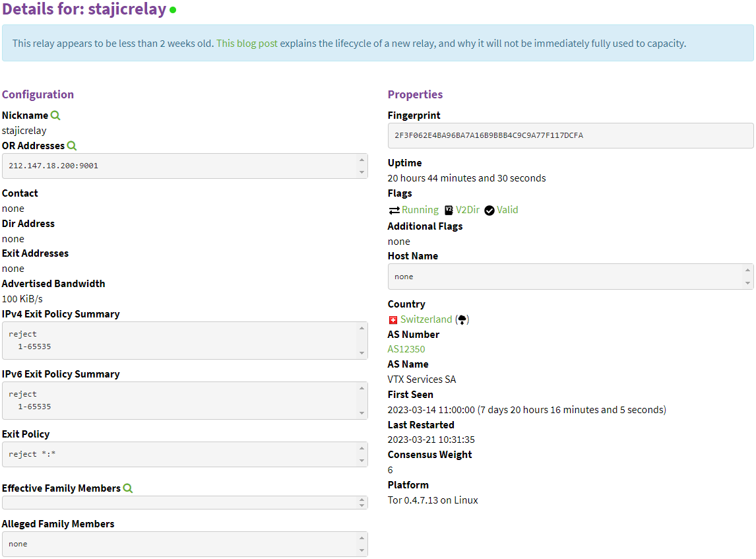Click the Exit Policy box scroll down arrow

tap(362, 461)
